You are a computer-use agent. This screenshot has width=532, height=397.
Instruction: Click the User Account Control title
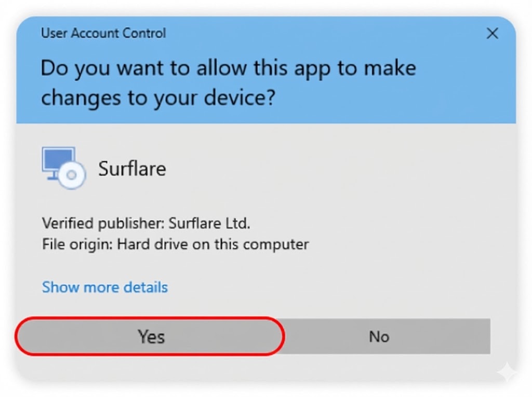coord(103,33)
